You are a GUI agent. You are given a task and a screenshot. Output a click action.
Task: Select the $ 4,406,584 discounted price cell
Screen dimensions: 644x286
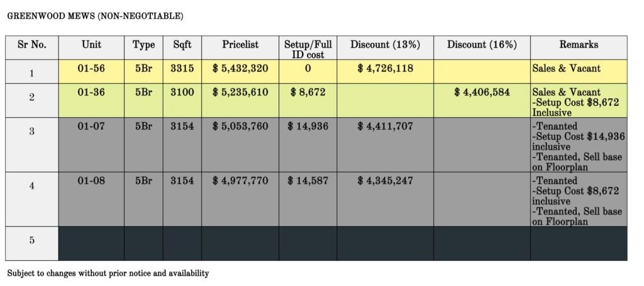click(482, 101)
